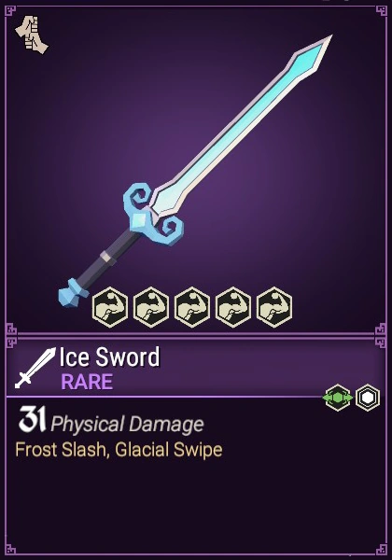Select the Frost Slash ability text
392x560 pixels.
click(63, 450)
